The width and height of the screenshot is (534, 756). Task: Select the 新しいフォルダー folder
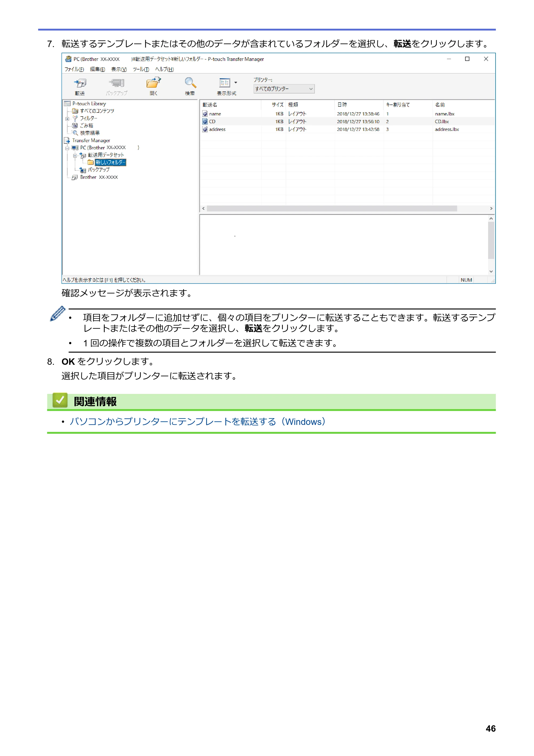[110, 163]
